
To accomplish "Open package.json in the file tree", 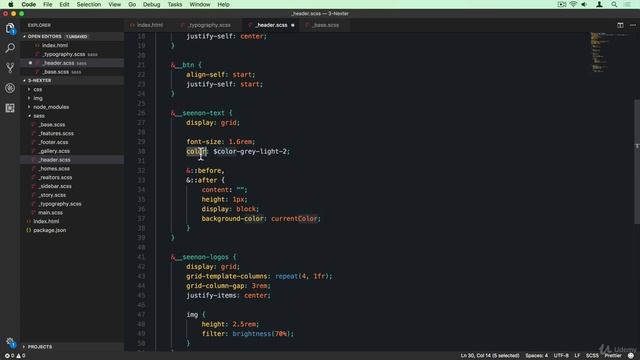I will 50,230.
